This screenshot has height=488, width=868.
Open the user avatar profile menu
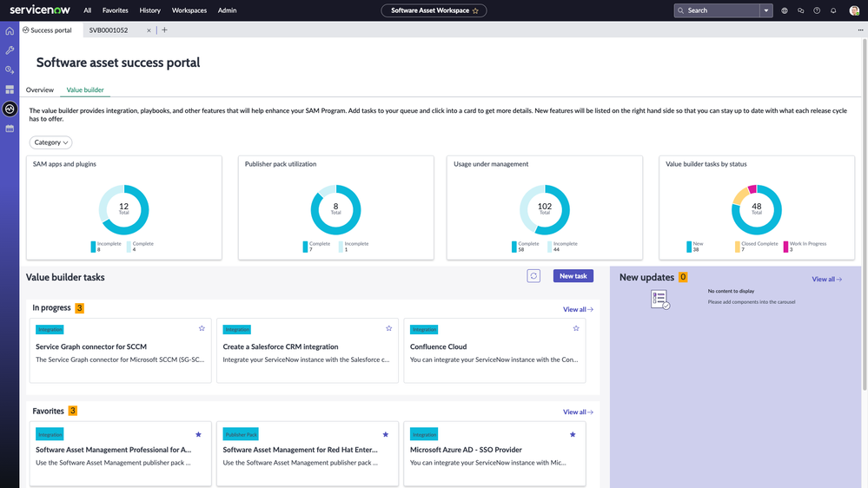854,10
